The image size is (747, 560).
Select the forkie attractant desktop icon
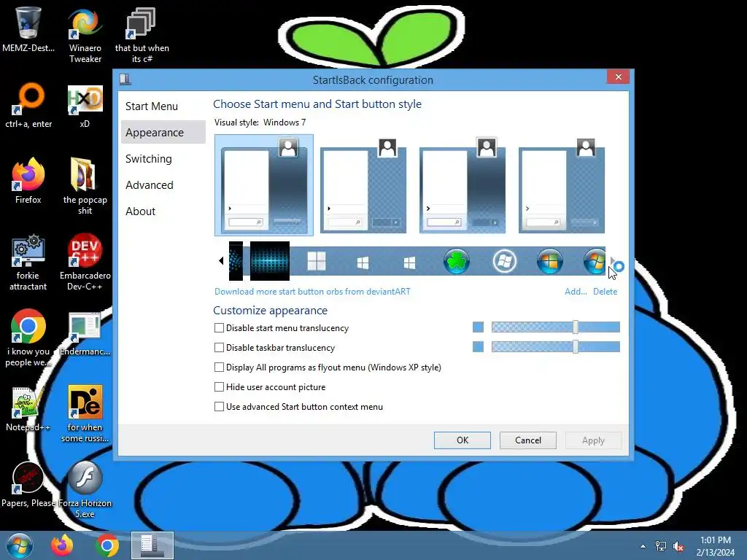28,262
